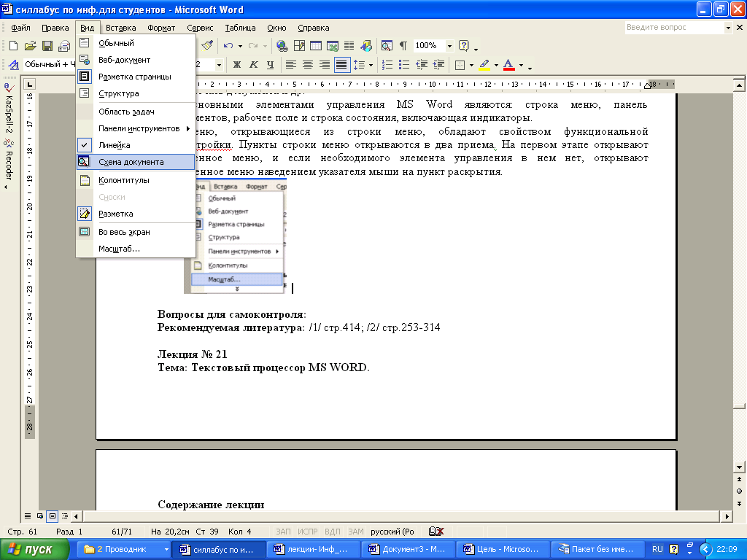This screenshot has height=560, width=747.
Task: Select Во весь экран in the menu
Action: tap(136, 232)
